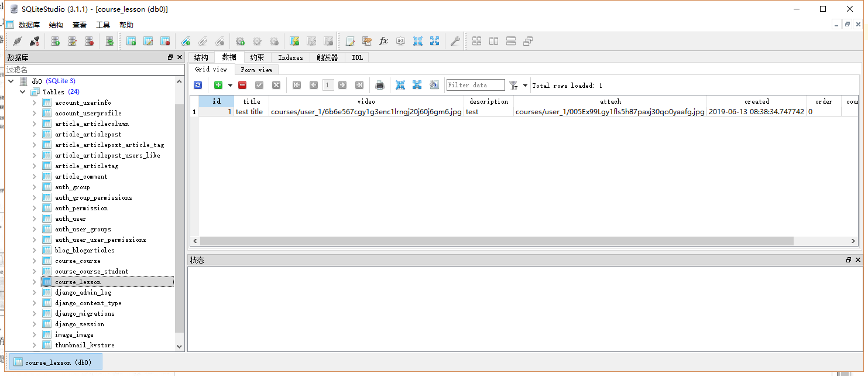This screenshot has width=868, height=376.
Task: Open the 查看 menu
Action: tap(80, 25)
